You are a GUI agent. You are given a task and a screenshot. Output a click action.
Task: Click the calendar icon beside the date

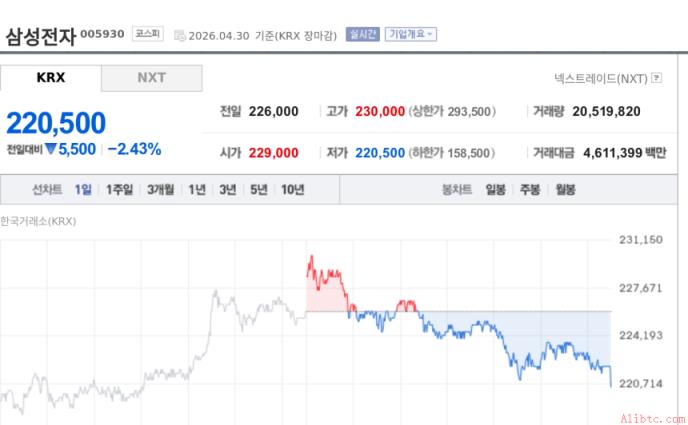point(179,36)
